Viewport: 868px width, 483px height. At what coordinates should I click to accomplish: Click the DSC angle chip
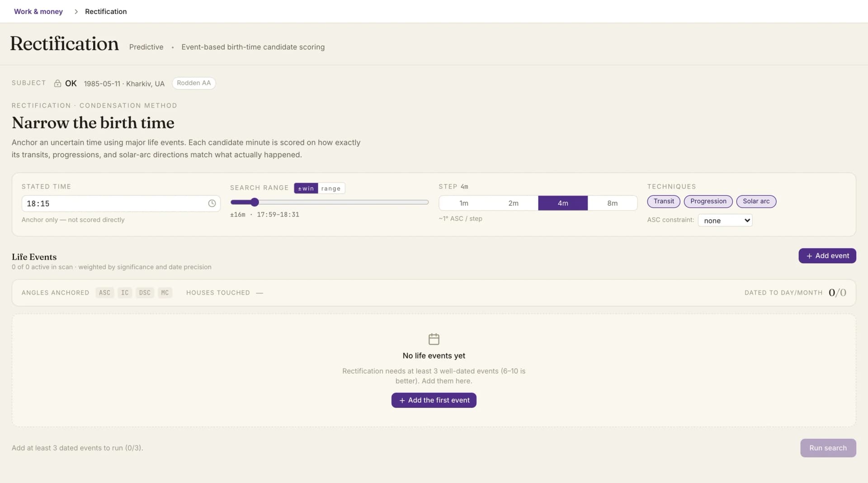point(145,293)
